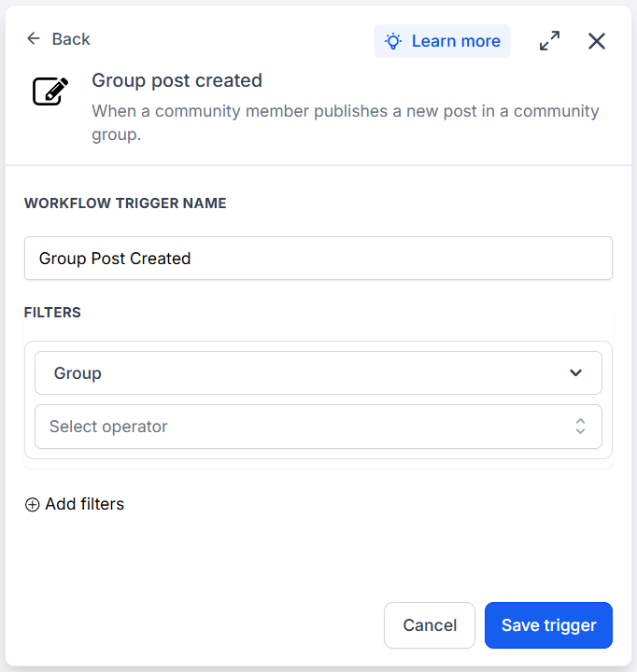Click the pencil edit icon beside Group post created

[50, 91]
